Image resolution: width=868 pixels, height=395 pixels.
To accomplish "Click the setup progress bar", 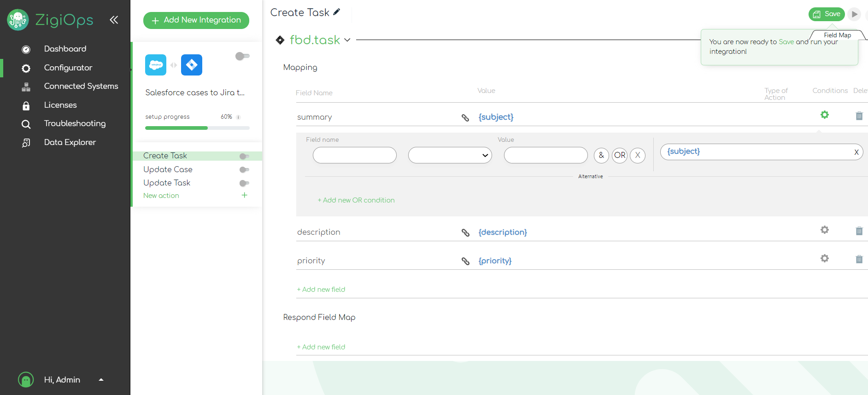I will pos(197,128).
